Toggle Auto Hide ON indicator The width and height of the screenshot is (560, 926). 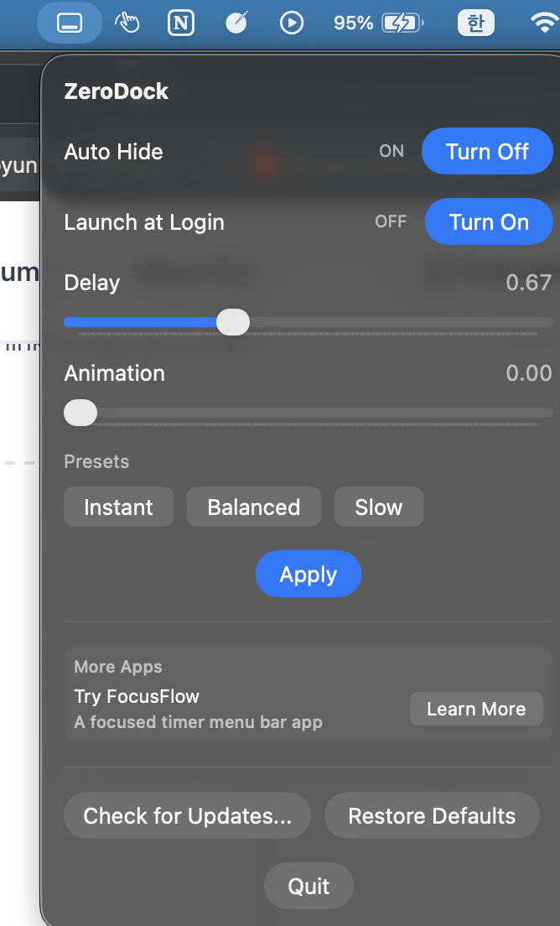tap(391, 151)
